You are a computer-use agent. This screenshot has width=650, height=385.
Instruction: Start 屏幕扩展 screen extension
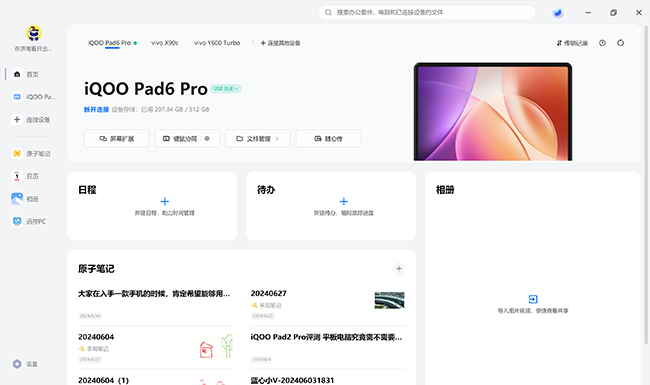pos(116,138)
